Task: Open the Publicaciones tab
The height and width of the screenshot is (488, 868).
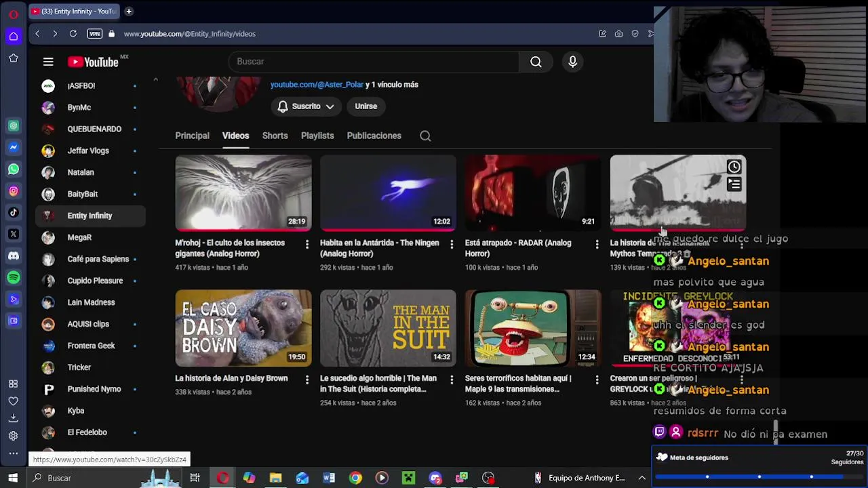Action: (374, 136)
